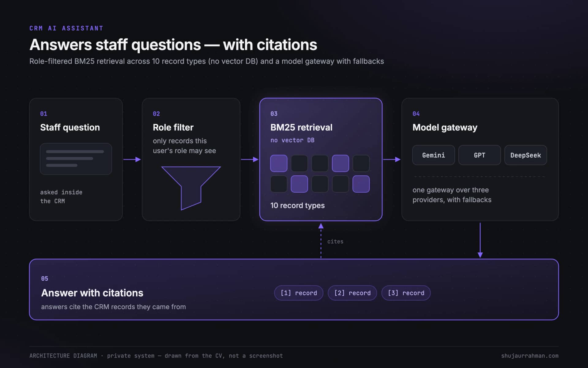588x368 pixels.
Task: Click step number '03' label
Action: 274,114
